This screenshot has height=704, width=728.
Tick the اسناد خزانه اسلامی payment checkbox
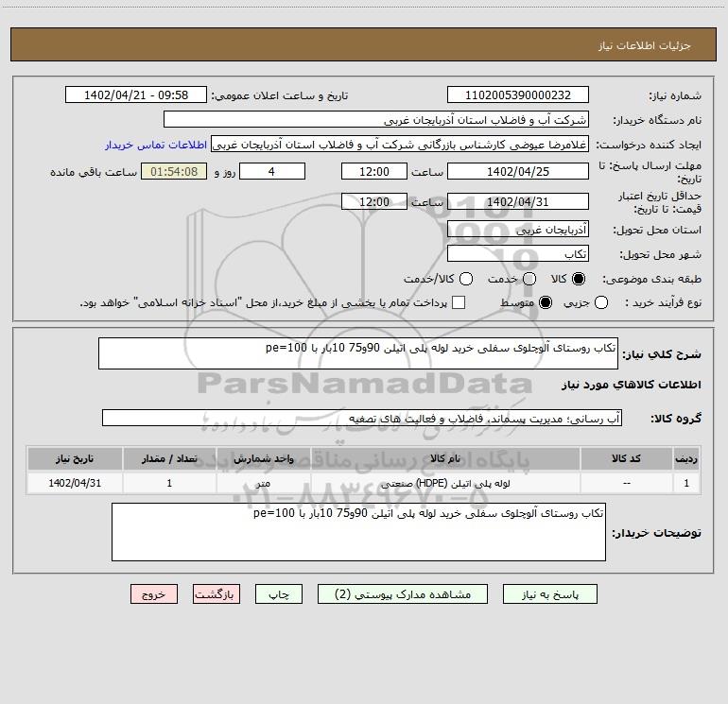459,302
